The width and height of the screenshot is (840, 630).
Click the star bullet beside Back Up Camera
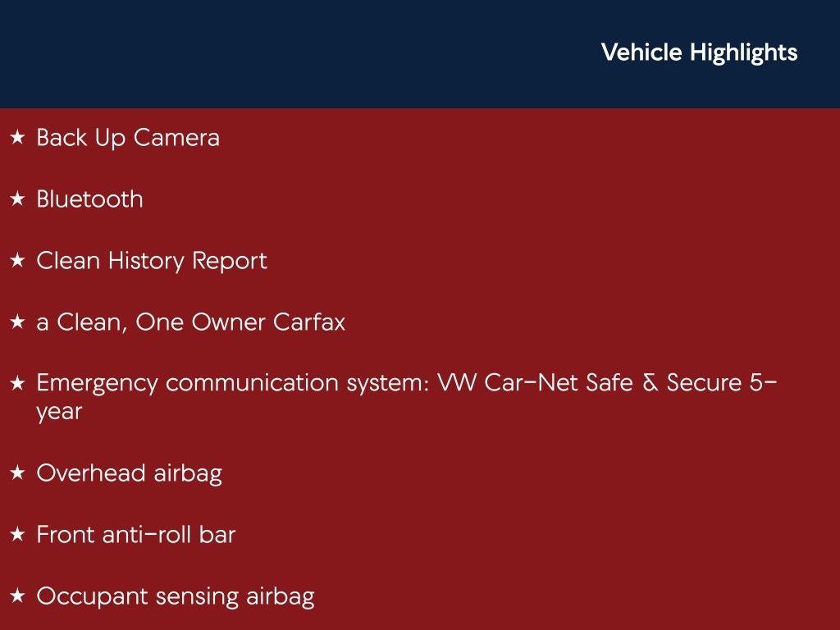coord(17,138)
